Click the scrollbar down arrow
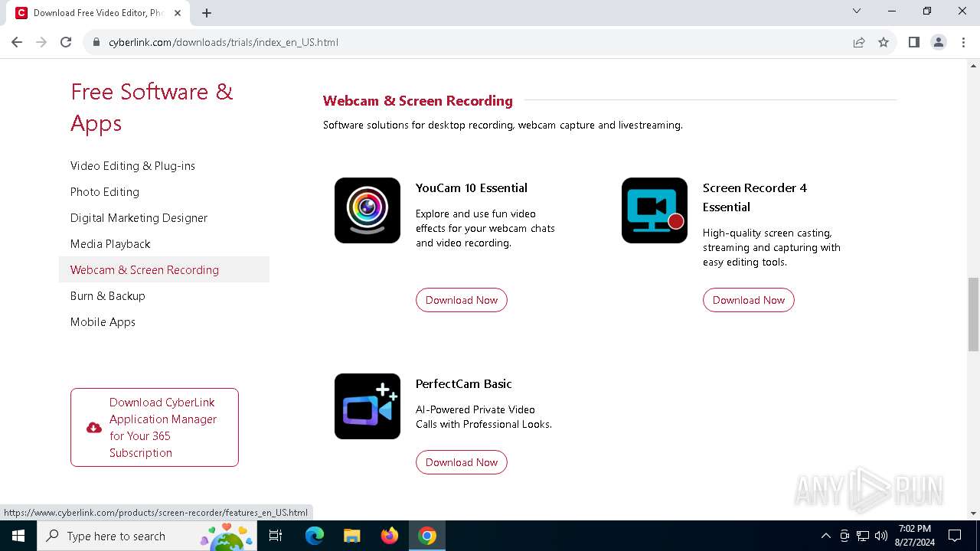This screenshot has width=980, height=551. (973, 514)
